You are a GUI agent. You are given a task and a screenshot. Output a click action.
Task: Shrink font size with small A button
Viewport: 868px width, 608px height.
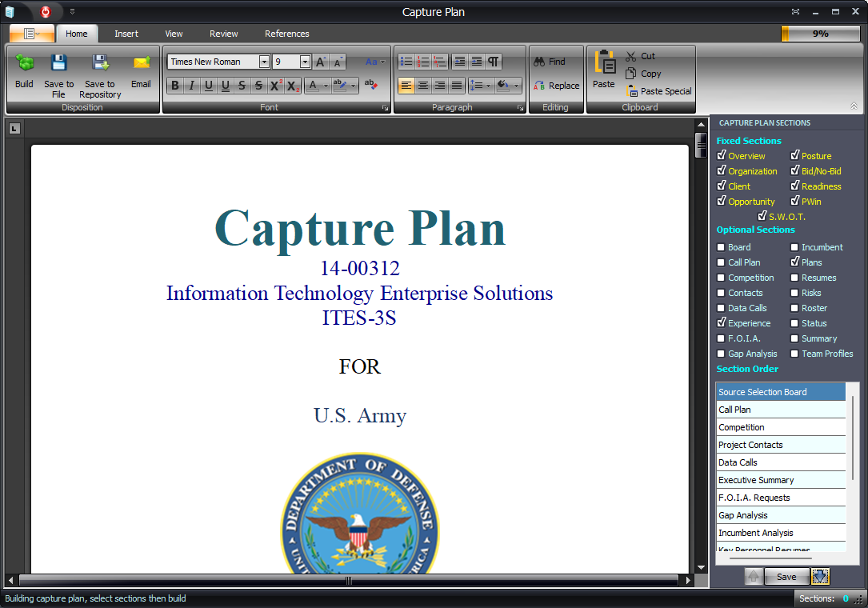pyautogui.click(x=337, y=62)
